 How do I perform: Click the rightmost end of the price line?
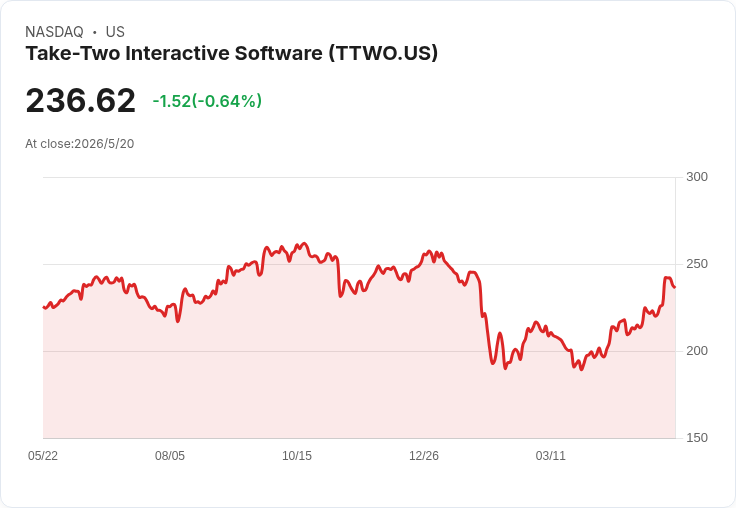(x=675, y=287)
